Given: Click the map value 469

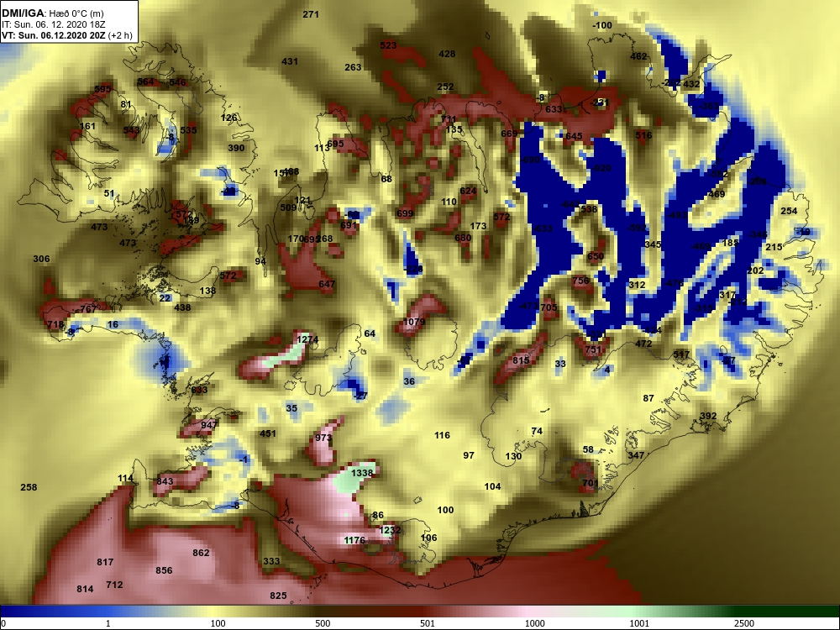Looking at the screenshot, I should tap(717, 194).
